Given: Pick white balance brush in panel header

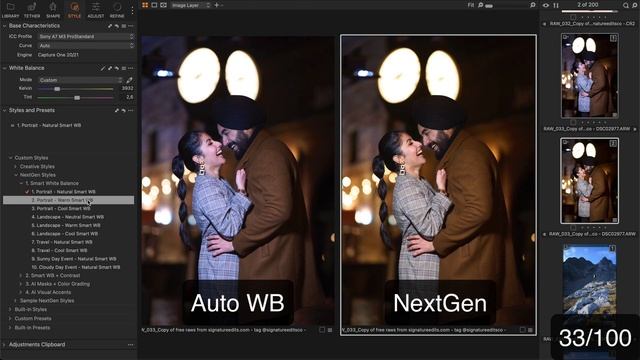Looking at the screenshot, I should point(103,69).
